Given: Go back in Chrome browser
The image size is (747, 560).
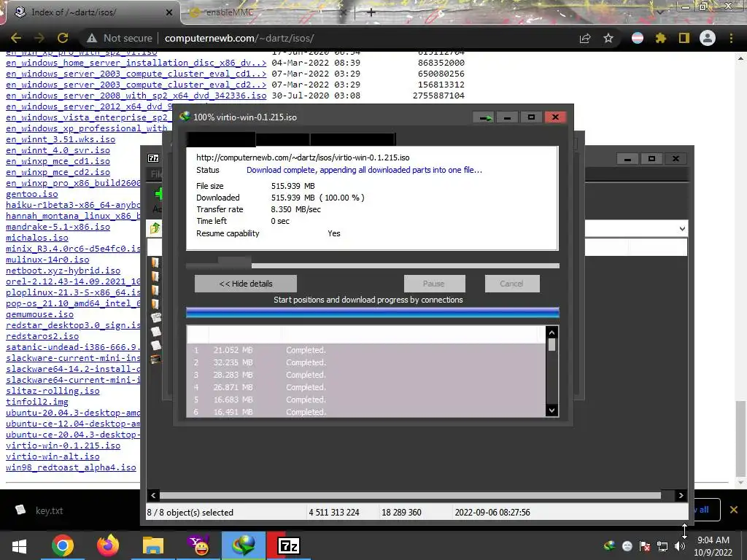Looking at the screenshot, I should [x=16, y=38].
